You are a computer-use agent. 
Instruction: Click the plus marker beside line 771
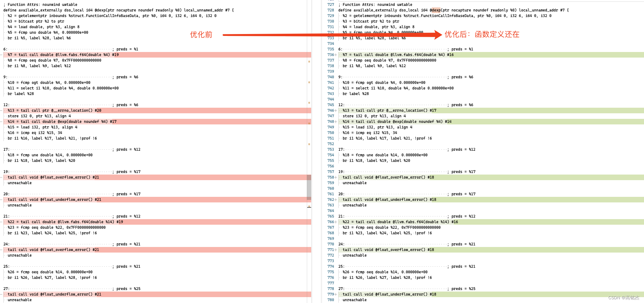click(x=336, y=250)
